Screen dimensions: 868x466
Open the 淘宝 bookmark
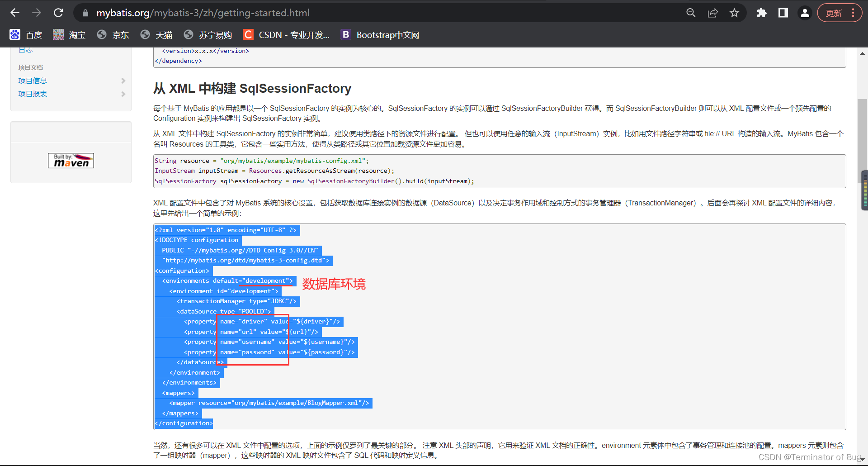[69, 35]
